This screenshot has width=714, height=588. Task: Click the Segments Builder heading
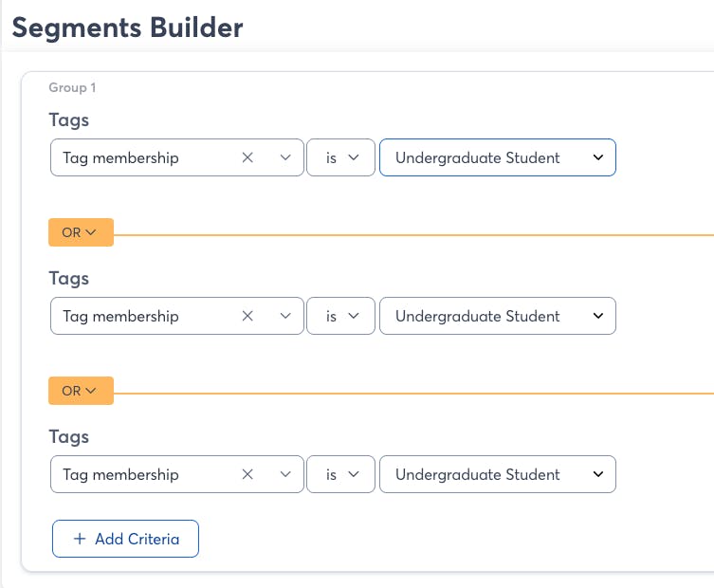click(x=127, y=28)
